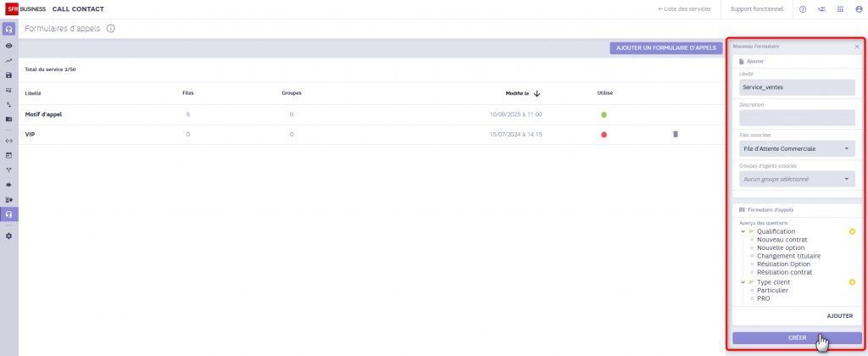Click the SFR Business logo
The height and width of the screenshot is (356, 868).
[25, 8]
